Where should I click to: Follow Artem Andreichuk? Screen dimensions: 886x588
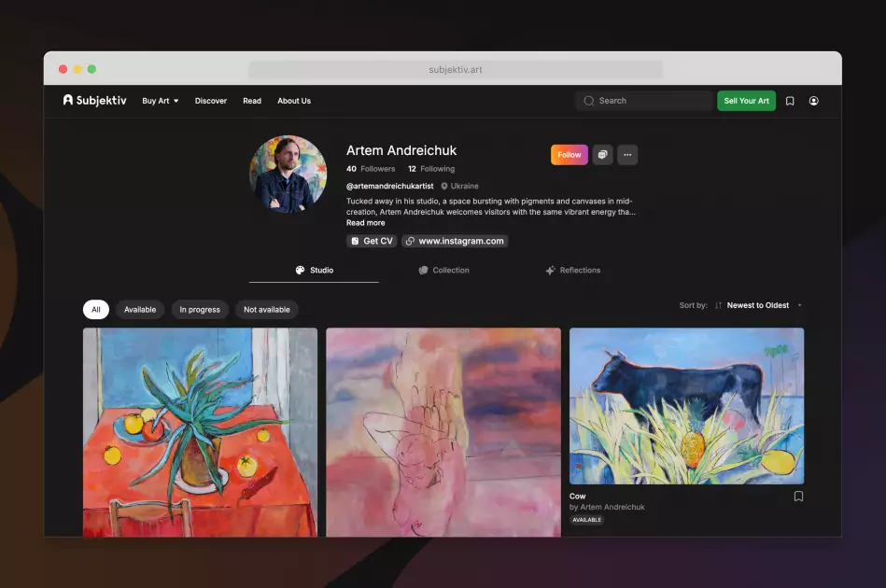569,155
